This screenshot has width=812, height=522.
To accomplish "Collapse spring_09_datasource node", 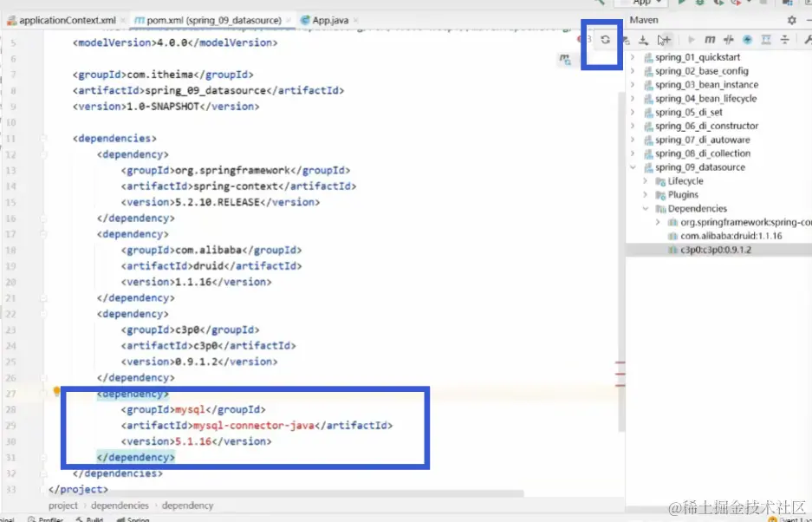I will (633, 167).
